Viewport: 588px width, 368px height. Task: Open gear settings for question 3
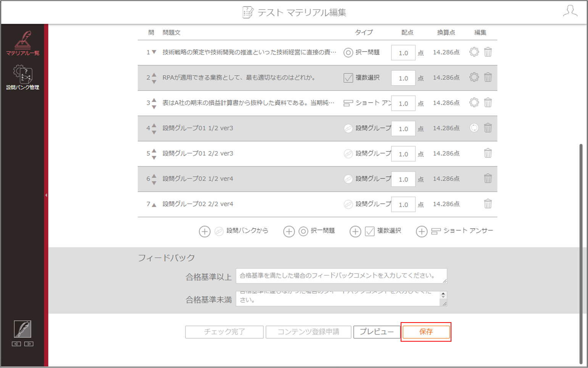[x=474, y=102]
